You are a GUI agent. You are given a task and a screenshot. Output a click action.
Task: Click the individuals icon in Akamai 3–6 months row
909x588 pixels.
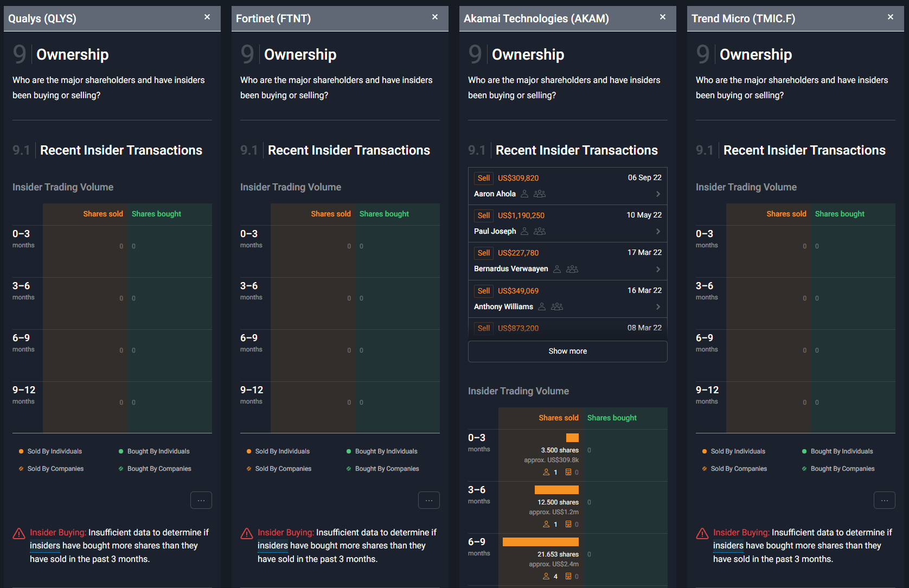pos(546,525)
